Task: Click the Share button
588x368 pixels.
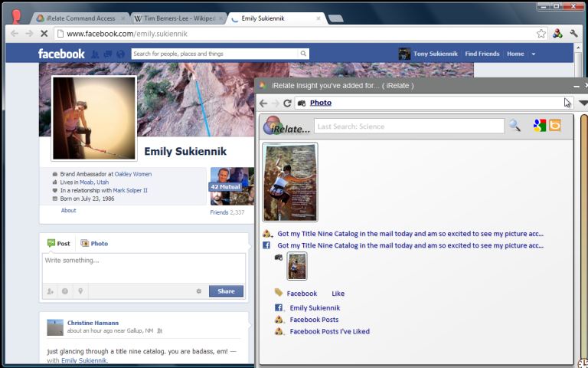Action: tap(226, 291)
